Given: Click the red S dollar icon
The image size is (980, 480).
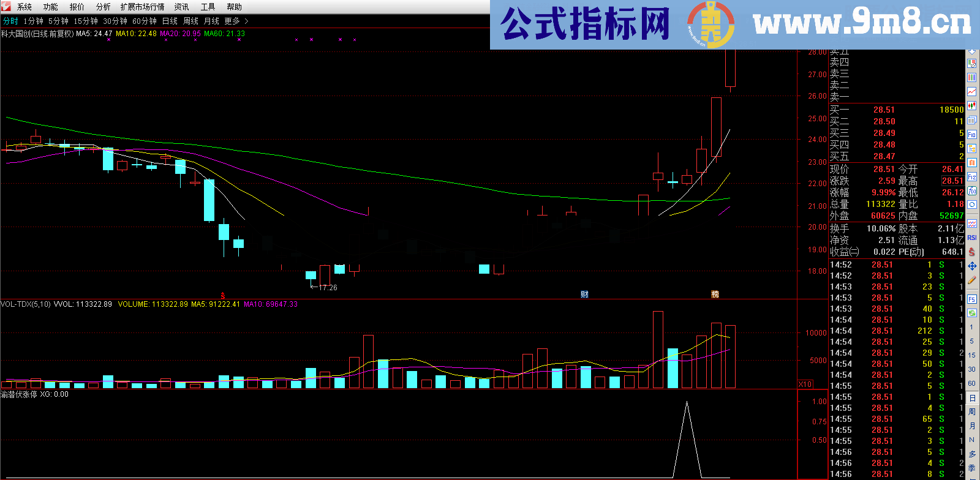Looking at the screenshot, I should 972,252.
